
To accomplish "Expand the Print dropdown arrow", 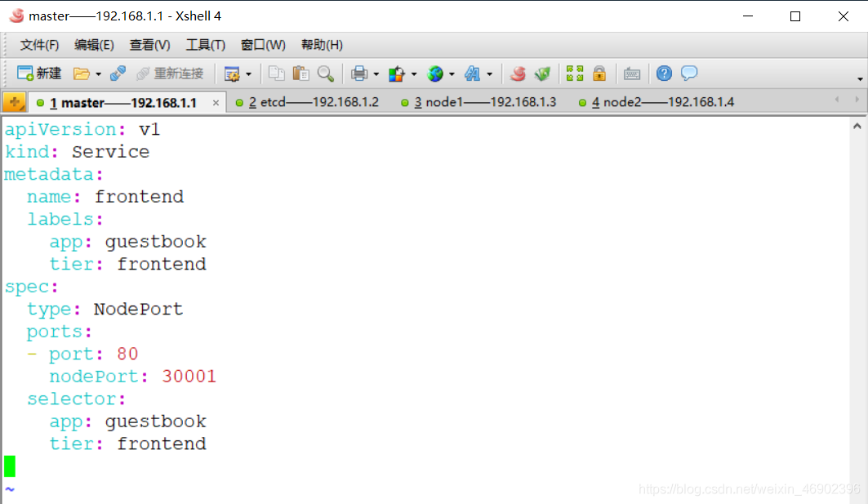I will [x=376, y=74].
